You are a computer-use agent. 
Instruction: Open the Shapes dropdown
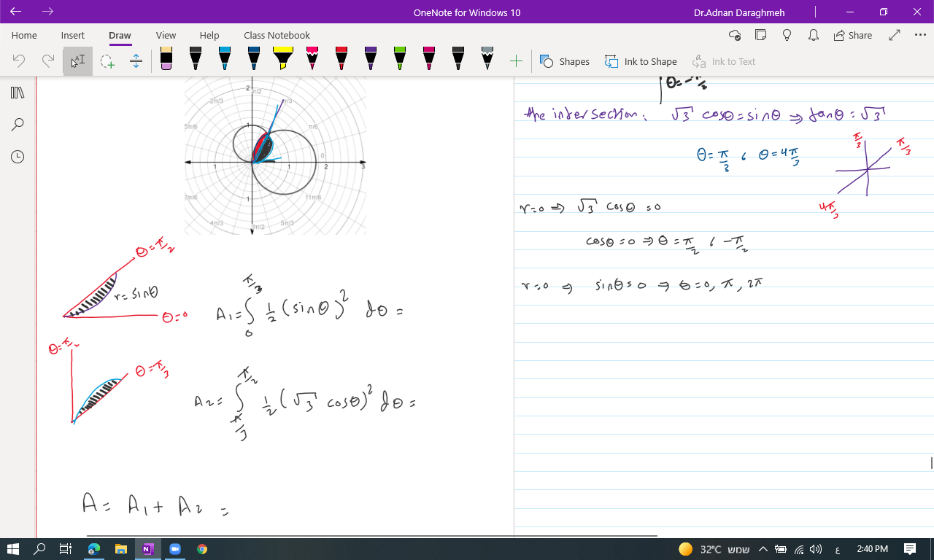(565, 61)
